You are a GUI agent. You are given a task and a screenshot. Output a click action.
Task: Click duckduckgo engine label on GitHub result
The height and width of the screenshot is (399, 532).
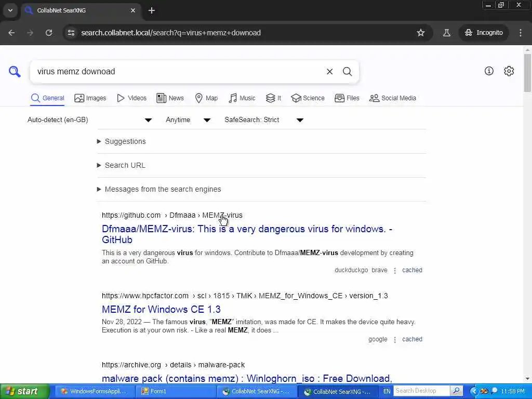point(351,270)
